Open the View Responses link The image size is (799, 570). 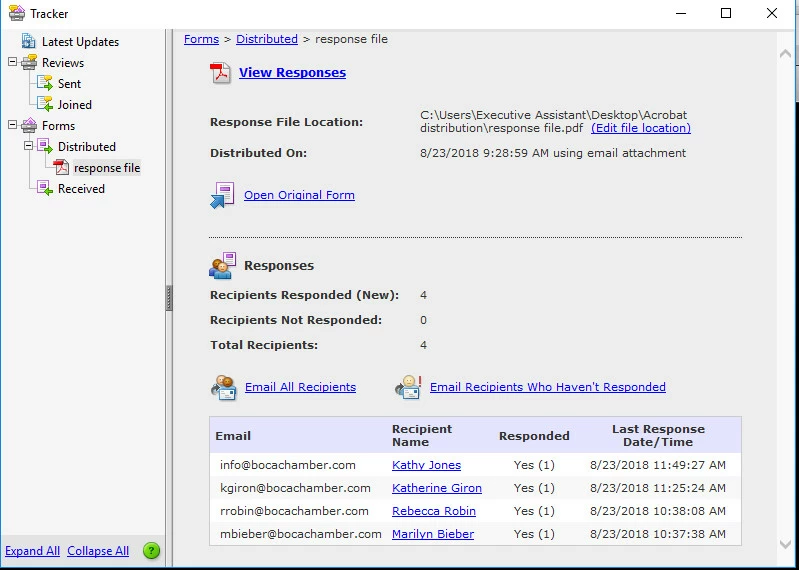(x=292, y=73)
